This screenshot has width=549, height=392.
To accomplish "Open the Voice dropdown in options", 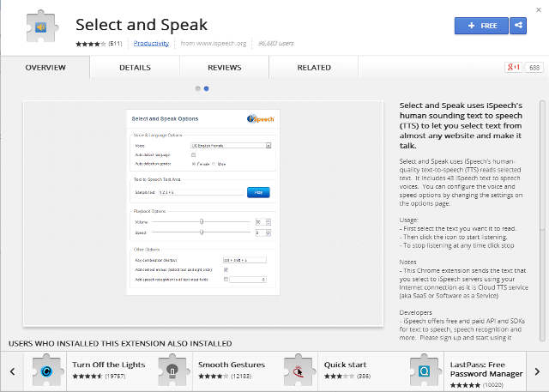I will (231, 145).
